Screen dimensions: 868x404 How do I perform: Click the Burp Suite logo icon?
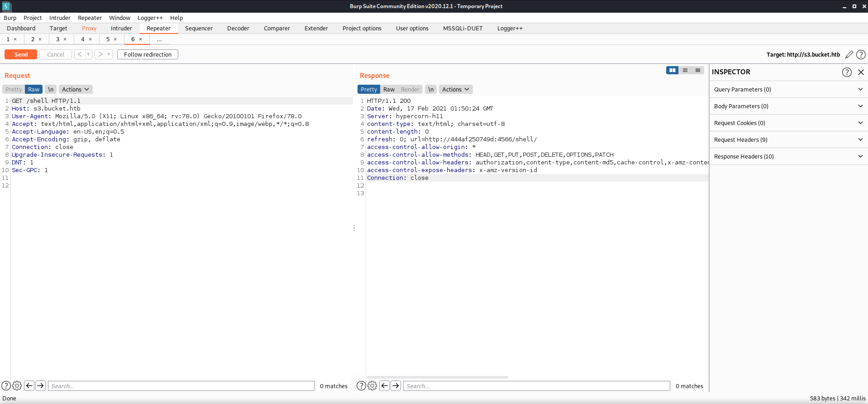(x=6, y=6)
